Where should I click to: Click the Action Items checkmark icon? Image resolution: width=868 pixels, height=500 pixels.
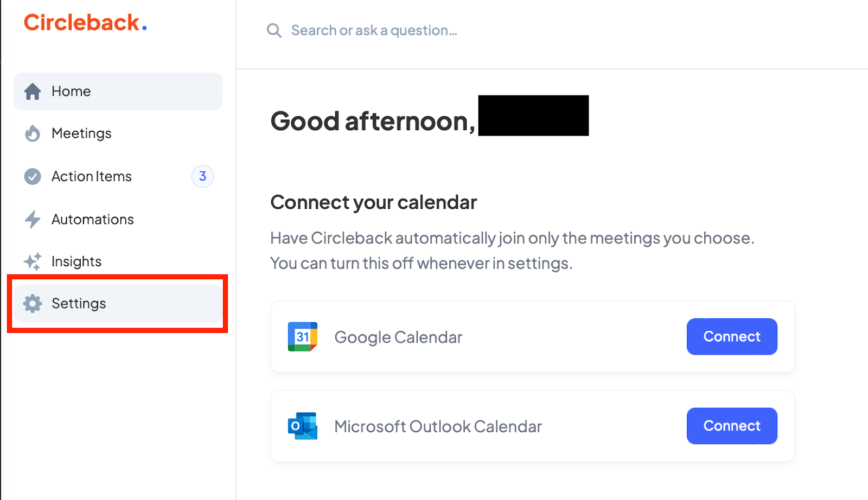coord(33,176)
